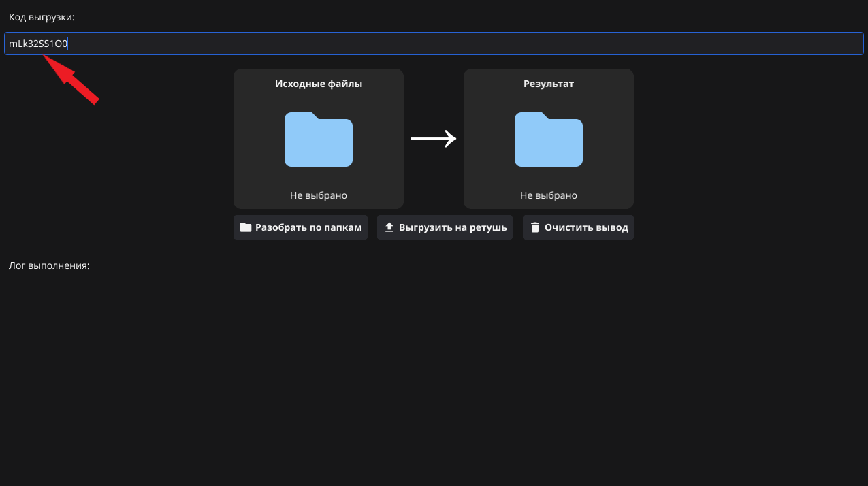Click Не выбрано under Исходные файлы
The height and width of the screenshot is (486, 868).
(x=318, y=195)
